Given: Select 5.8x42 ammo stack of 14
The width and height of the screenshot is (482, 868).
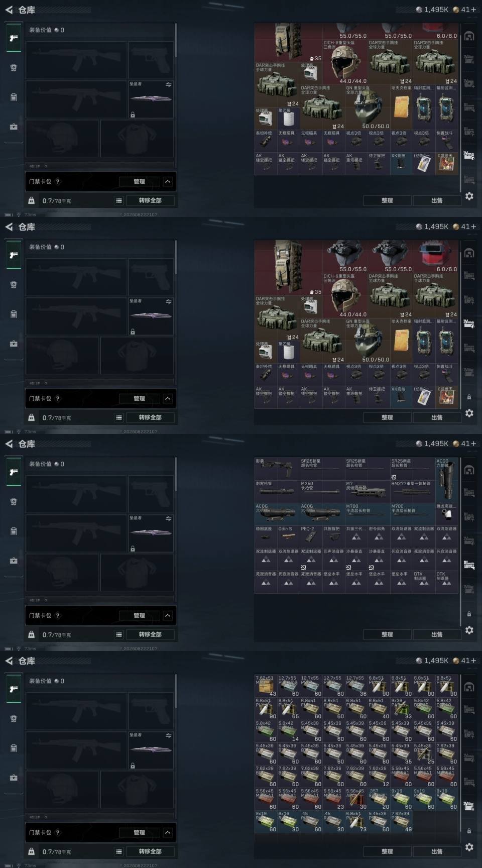Looking at the screenshot, I should click(x=289, y=731).
